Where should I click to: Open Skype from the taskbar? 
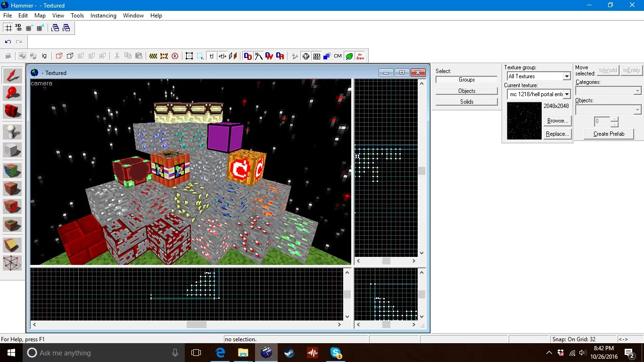coord(336,353)
